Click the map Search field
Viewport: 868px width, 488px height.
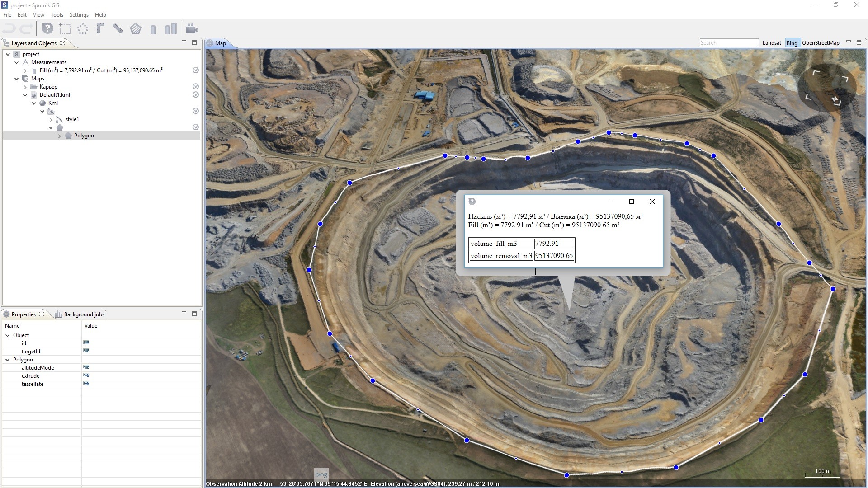pos(729,43)
